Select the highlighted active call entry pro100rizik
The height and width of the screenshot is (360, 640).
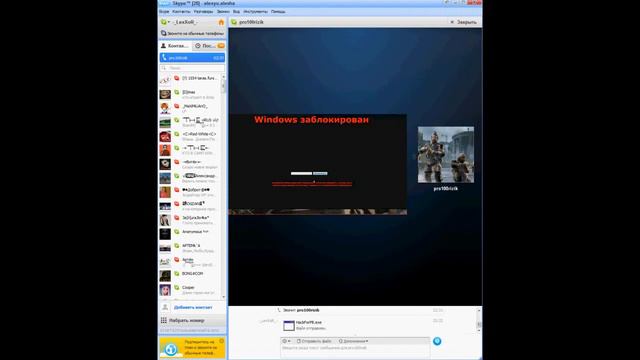pos(192,58)
